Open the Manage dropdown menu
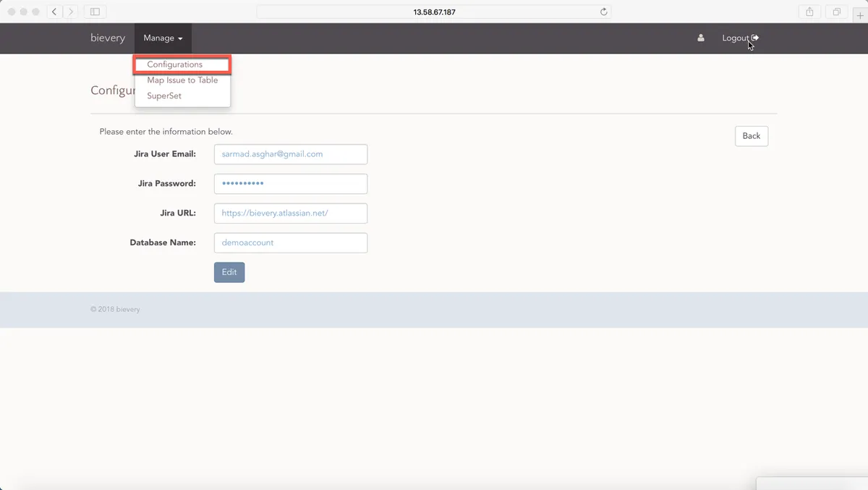Viewport: 868px width, 490px height. tap(163, 38)
